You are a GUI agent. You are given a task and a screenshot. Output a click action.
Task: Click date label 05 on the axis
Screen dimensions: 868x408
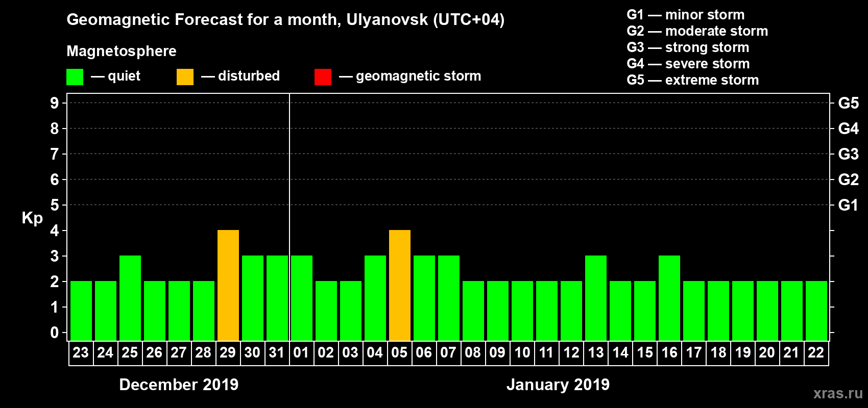tap(399, 352)
